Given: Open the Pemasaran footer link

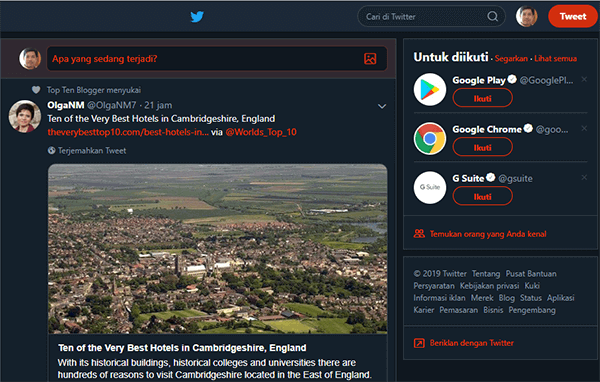Looking at the screenshot, I should tap(458, 310).
